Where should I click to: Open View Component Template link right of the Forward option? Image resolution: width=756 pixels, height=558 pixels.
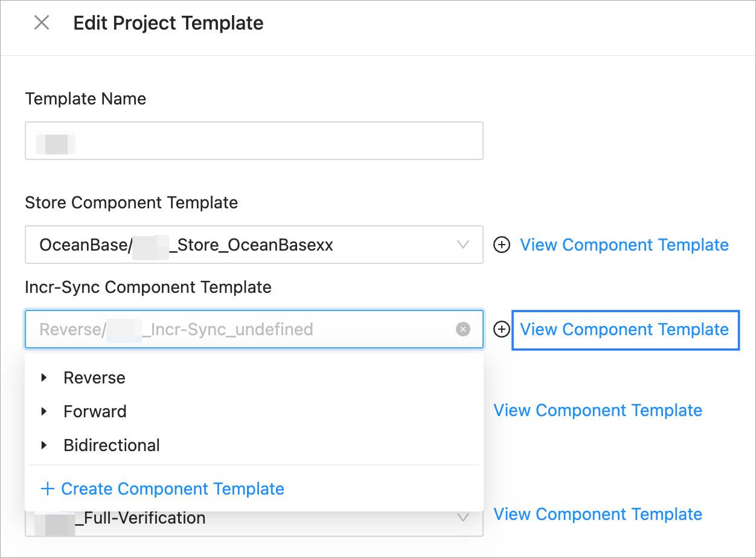pos(598,411)
